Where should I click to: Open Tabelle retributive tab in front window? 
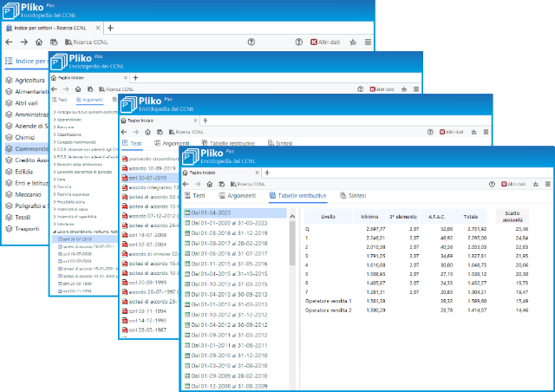tap(297, 195)
